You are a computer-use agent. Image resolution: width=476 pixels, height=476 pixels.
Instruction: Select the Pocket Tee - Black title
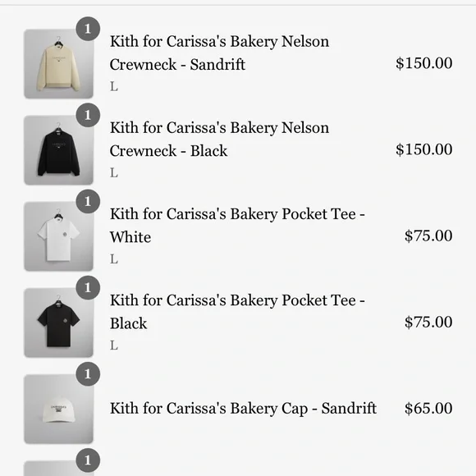[237, 312]
